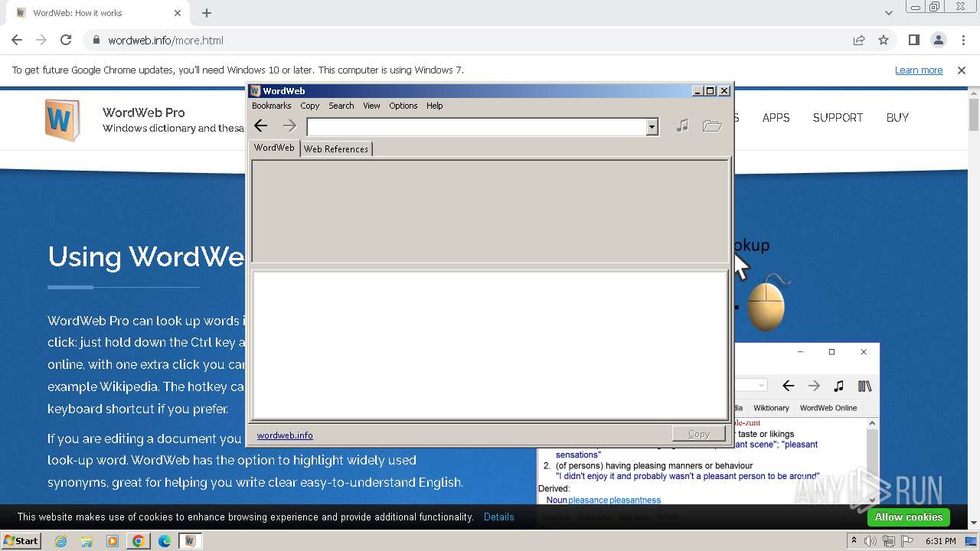Open the SUPPORT page link
The height and width of the screenshot is (551, 980).
click(x=838, y=118)
